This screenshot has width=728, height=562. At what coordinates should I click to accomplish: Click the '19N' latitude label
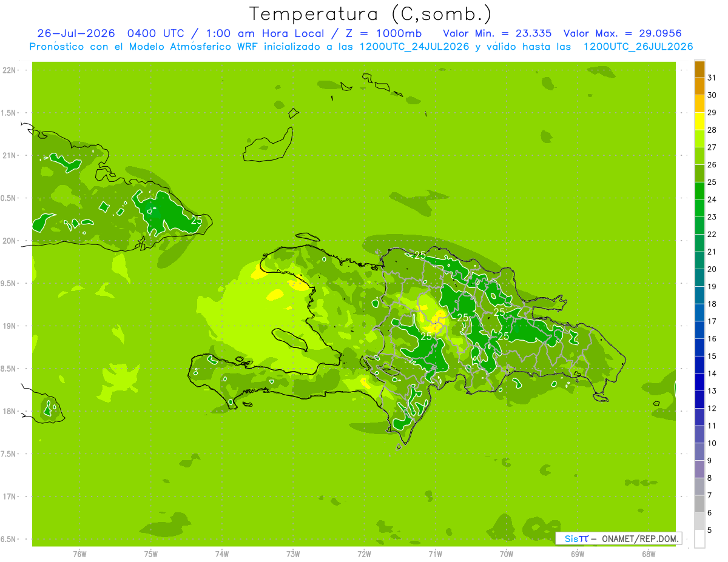pos(8,326)
